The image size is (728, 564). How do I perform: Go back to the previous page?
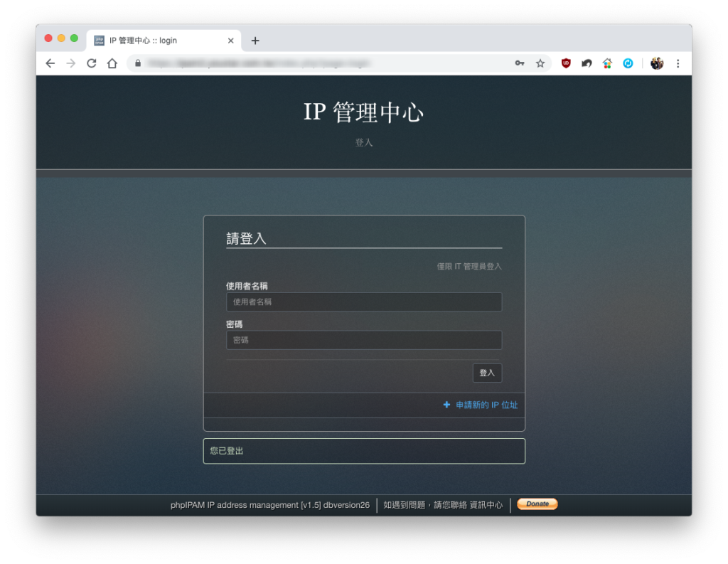[50, 63]
